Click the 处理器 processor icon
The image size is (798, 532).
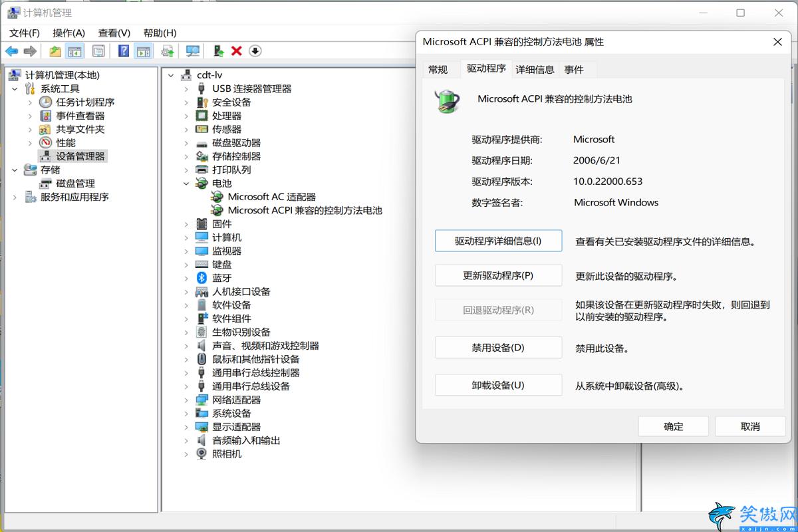pyautogui.click(x=201, y=116)
